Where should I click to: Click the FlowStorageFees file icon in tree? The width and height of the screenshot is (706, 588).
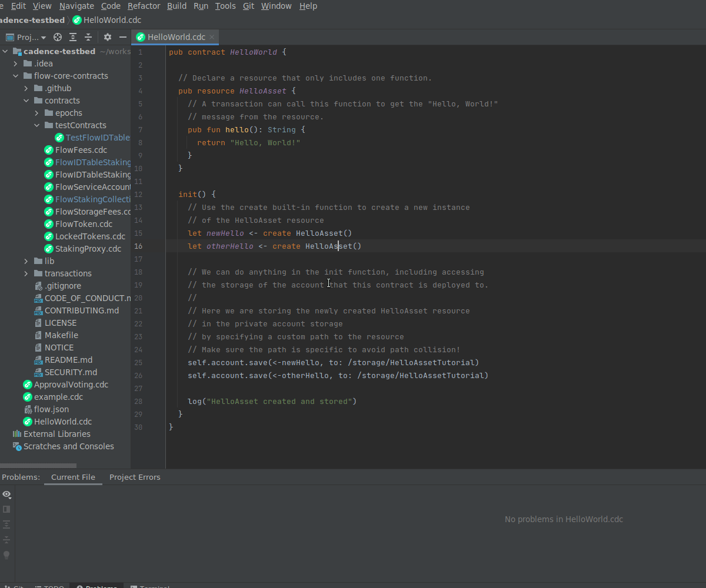point(49,212)
